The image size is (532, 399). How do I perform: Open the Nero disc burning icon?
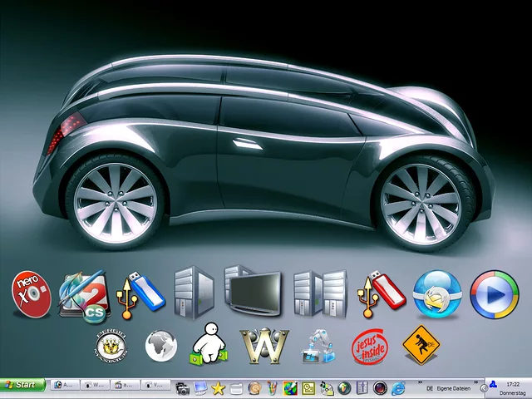tap(32, 295)
